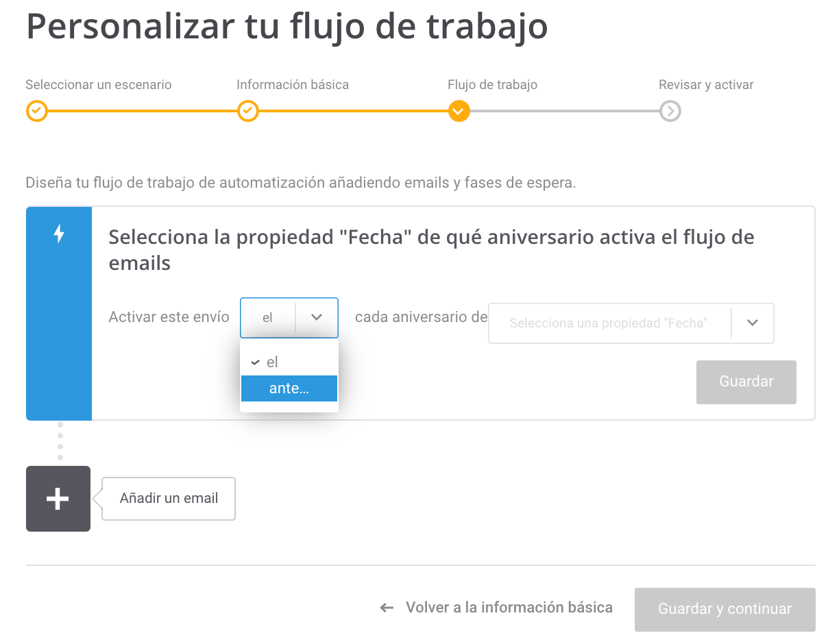Viewport: 828px width, 644px height.
Task: Open the Fecha property dropdown arrow
Action: click(752, 323)
